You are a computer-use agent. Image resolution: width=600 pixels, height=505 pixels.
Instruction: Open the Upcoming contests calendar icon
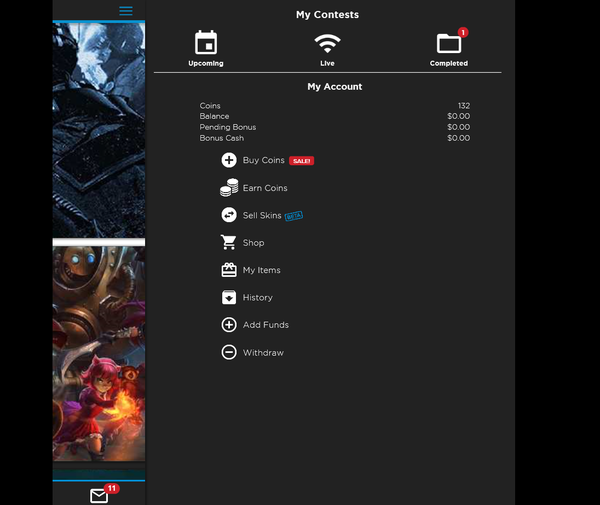tap(206, 42)
